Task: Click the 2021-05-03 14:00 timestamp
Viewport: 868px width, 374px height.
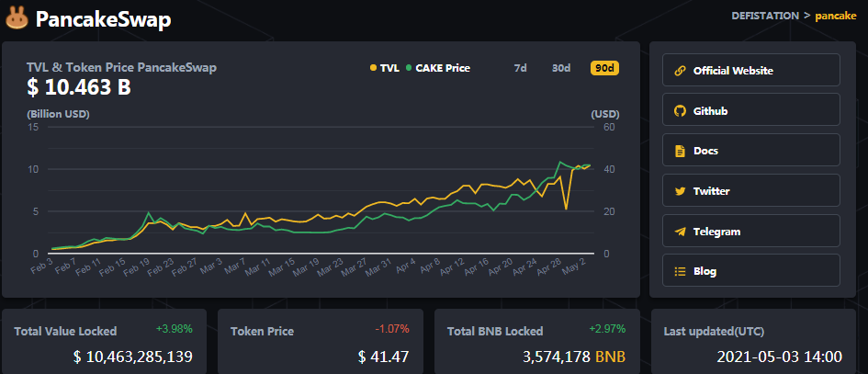Action: pos(780,357)
